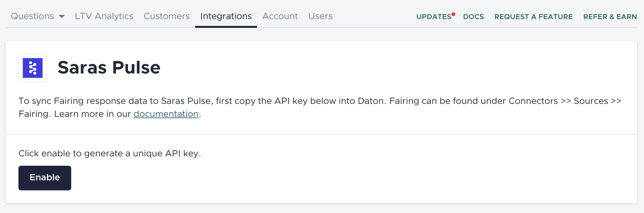Click the Saras Pulse logo icon
644x213 pixels.
[33, 68]
